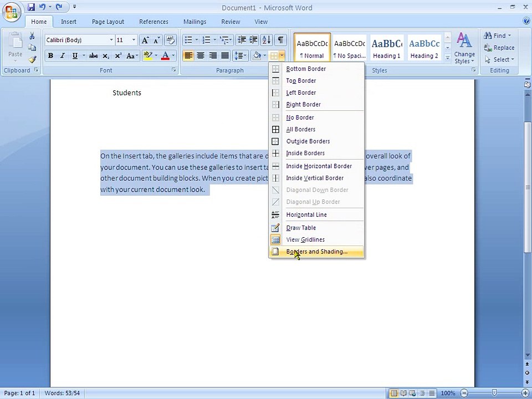Decrease the paragraph indent
The height and width of the screenshot is (399, 532).
point(242,40)
